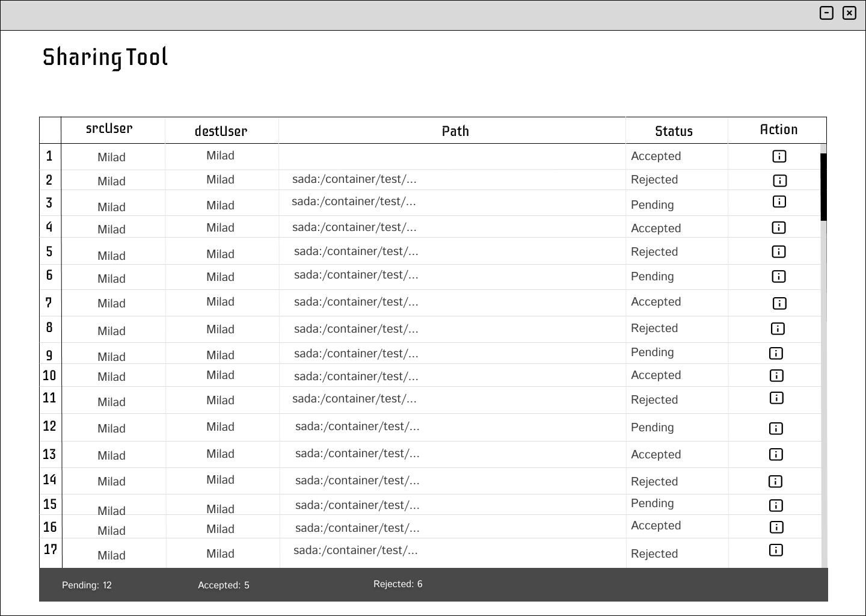Click the black vertical scrollbar thumb

point(823,186)
